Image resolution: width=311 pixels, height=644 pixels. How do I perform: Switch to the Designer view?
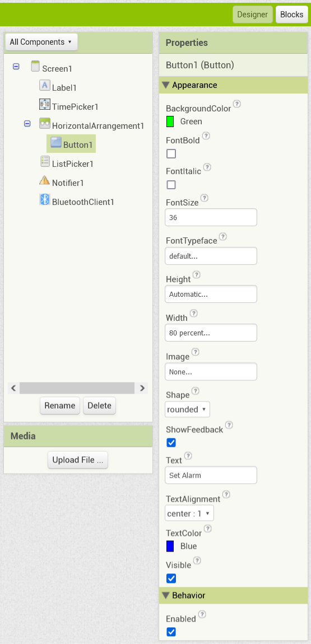[253, 15]
